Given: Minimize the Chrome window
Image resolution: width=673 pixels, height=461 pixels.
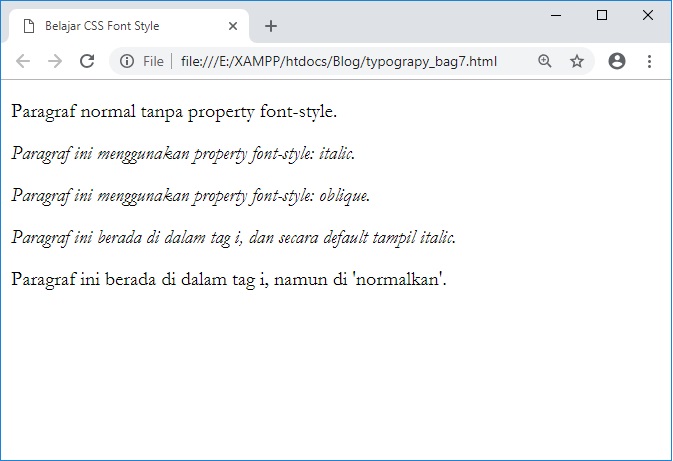Looking at the screenshot, I should (x=556, y=15).
